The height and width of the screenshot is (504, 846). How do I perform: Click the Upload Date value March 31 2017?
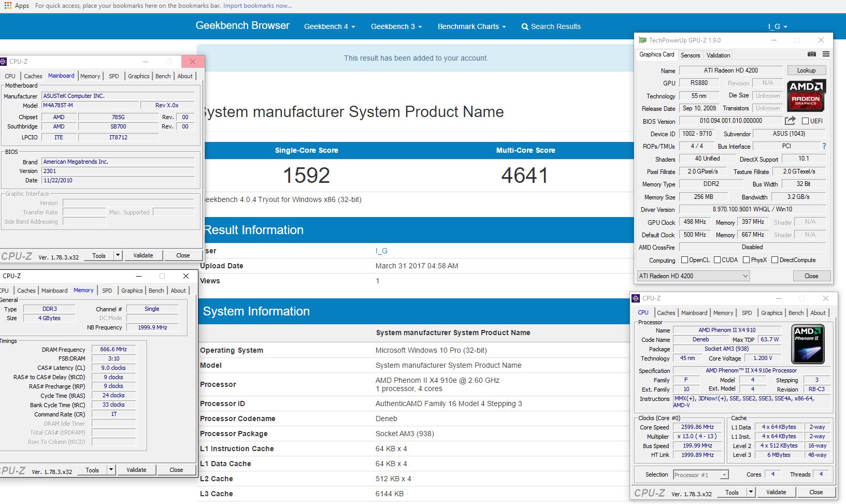(417, 266)
